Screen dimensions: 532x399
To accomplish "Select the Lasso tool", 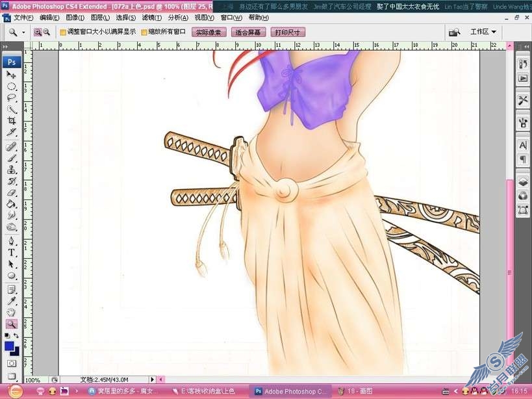I will [12, 98].
